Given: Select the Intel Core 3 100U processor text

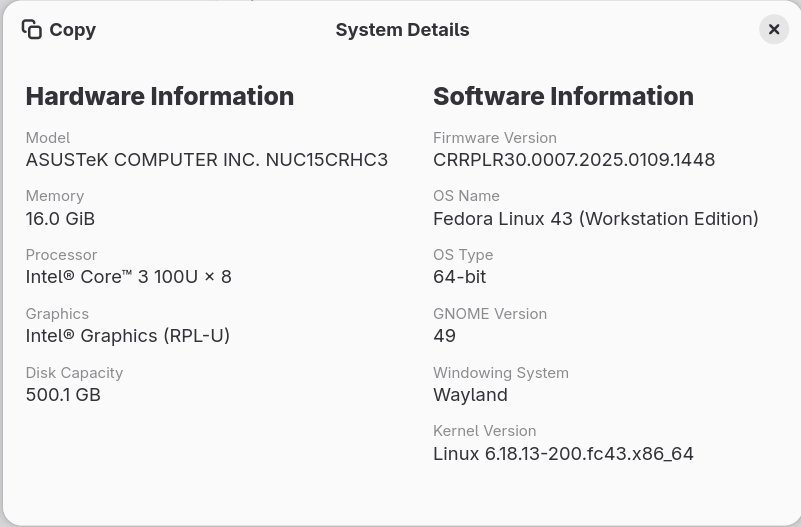Looking at the screenshot, I should pos(128,277).
